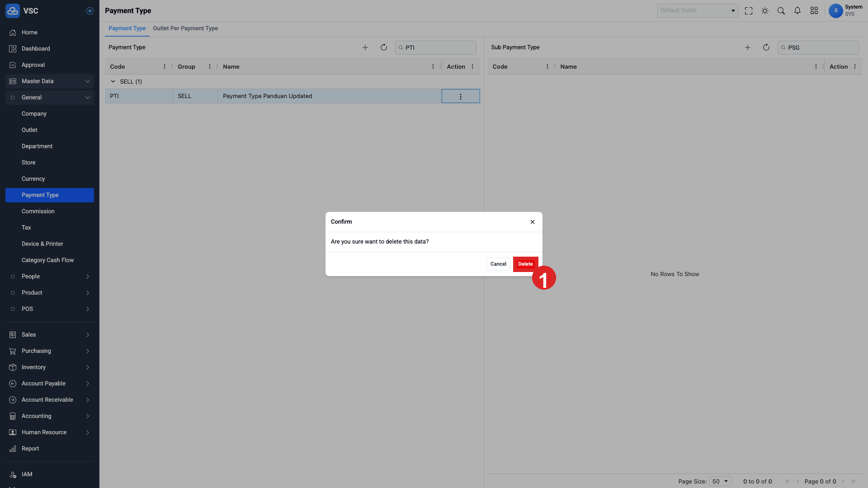The height and width of the screenshot is (488, 868).
Task: Open notifications bell icon
Action: [x=797, y=11]
